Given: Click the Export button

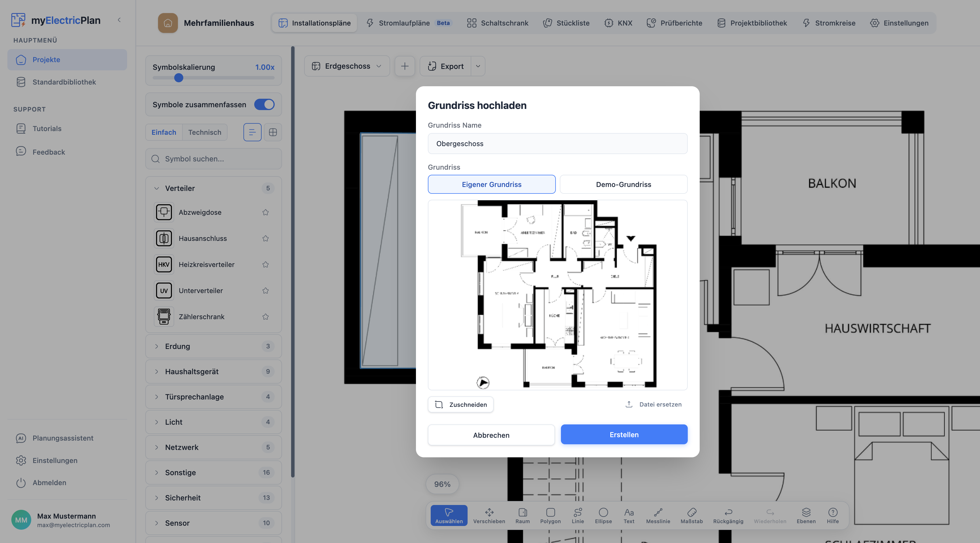Looking at the screenshot, I should click(446, 66).
